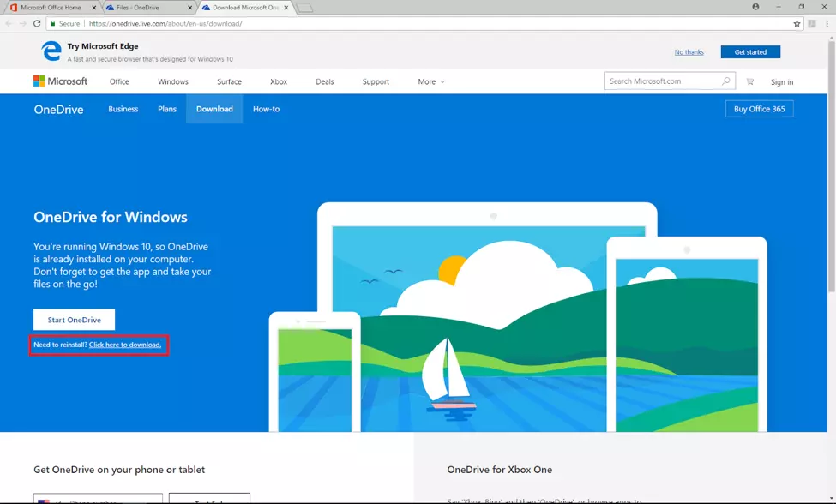Open the Deals nav item
Viewport: 836px width, 504px height.
click(x=325, y=81)
